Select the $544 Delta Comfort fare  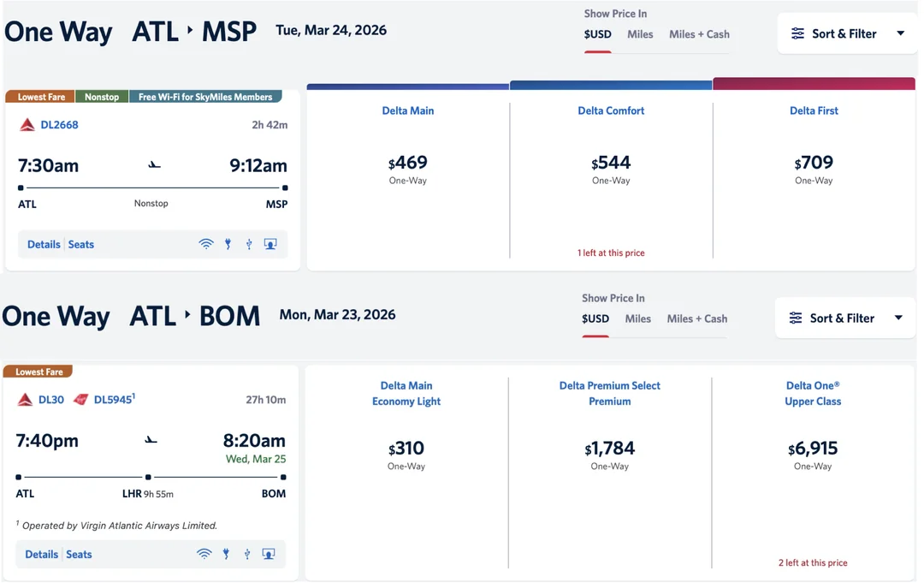point(611,168)
